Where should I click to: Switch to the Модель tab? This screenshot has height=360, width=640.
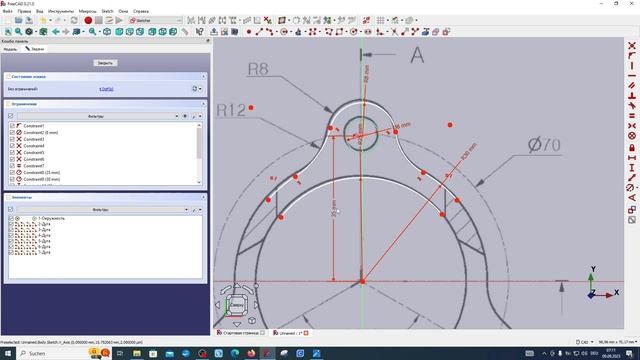[x=10, y=49]
